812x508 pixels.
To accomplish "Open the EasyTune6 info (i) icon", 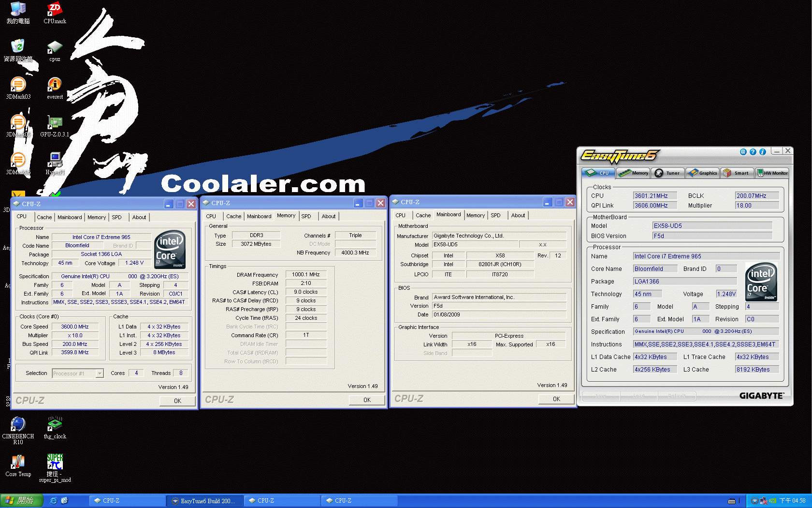I will (x=762, y=152).
